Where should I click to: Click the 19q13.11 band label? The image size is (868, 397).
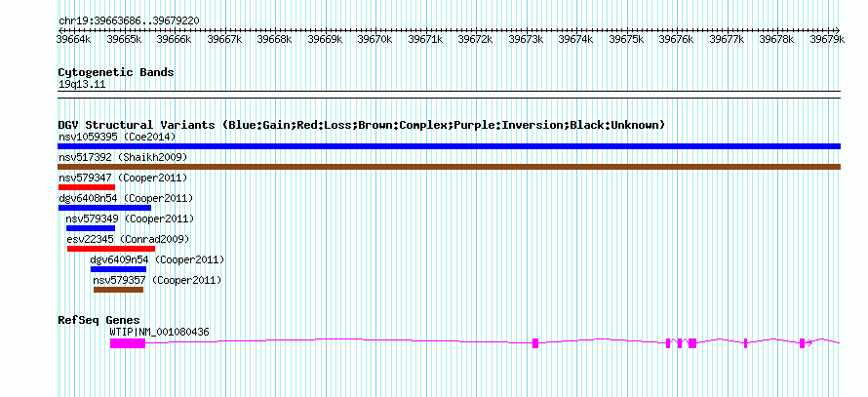point(81,85)
